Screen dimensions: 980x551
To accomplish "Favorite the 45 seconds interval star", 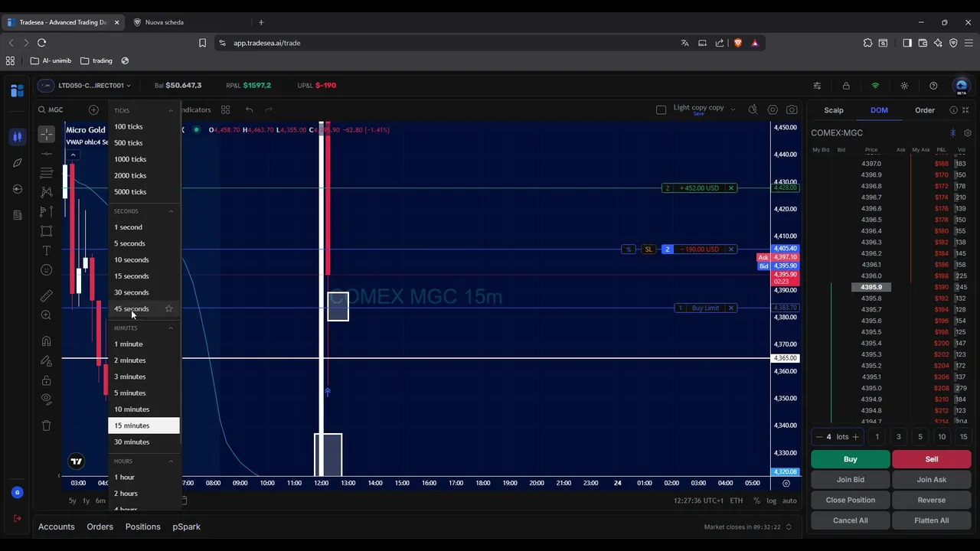I will [168, 308].
